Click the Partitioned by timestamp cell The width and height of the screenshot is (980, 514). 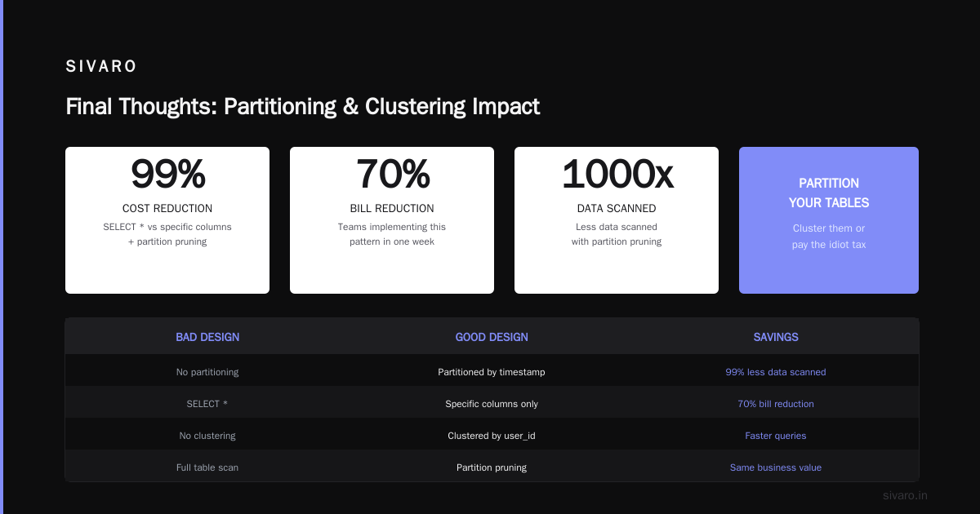pyautogui.click(x=492, y=372)
